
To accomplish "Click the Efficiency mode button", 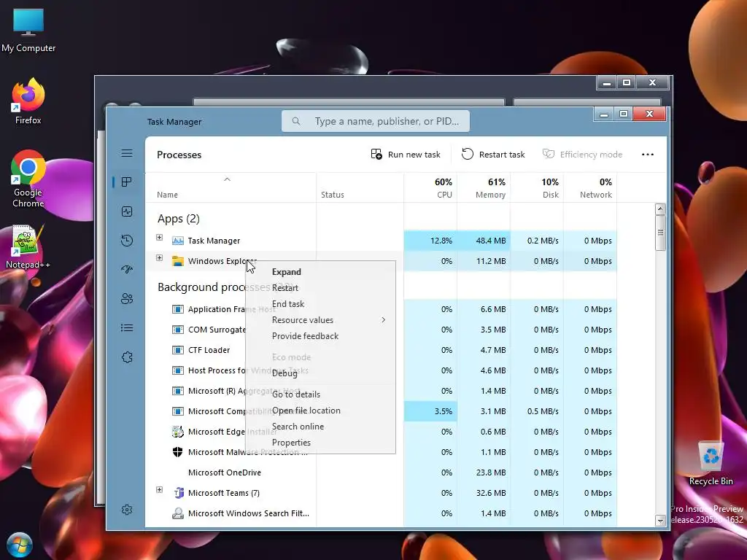I will tap(582, 155).
